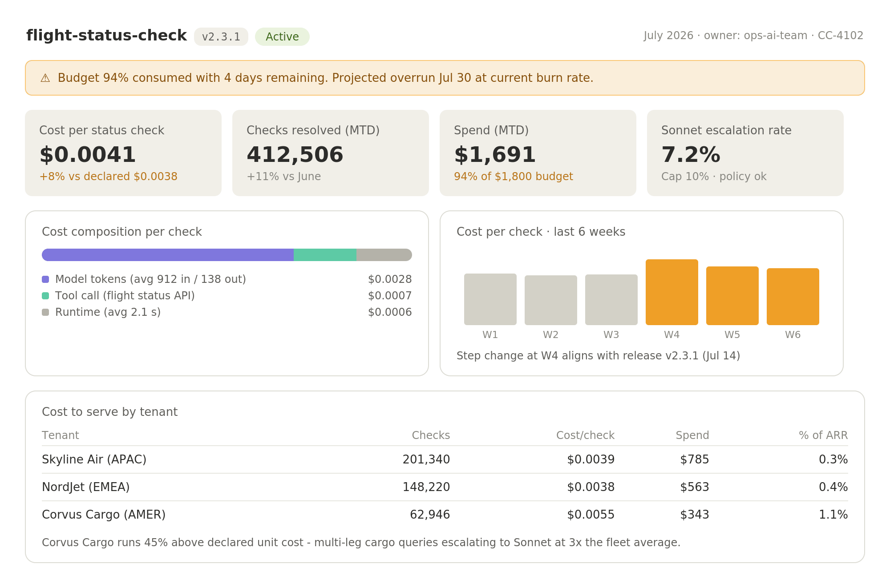Screen dimensions: 890x588
Task: Click the W1 bar in weekly chart
Action: pos(490,299)
